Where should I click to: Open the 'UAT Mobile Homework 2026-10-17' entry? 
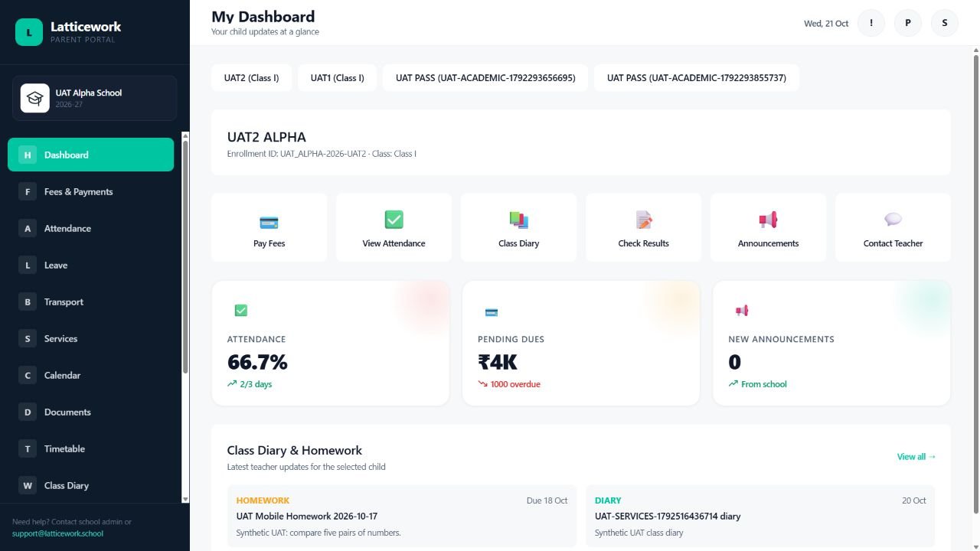click(402, 517)
